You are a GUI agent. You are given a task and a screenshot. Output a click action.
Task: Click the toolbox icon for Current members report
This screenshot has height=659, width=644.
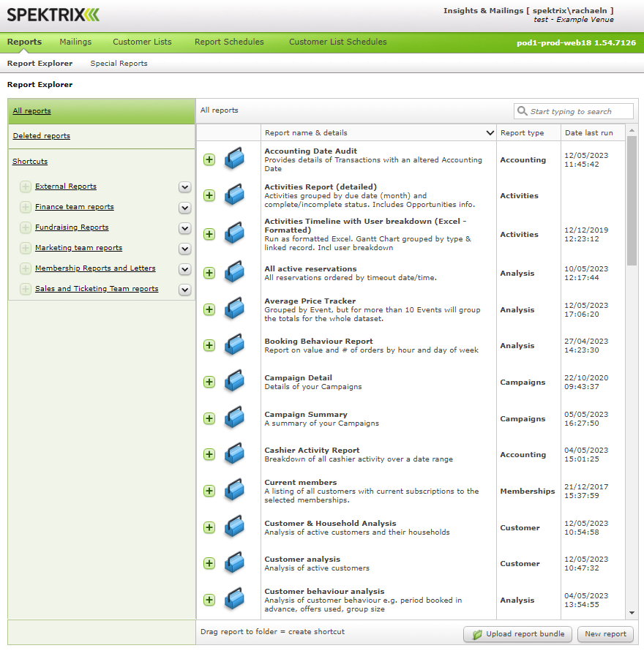click(x=234, y=491)
